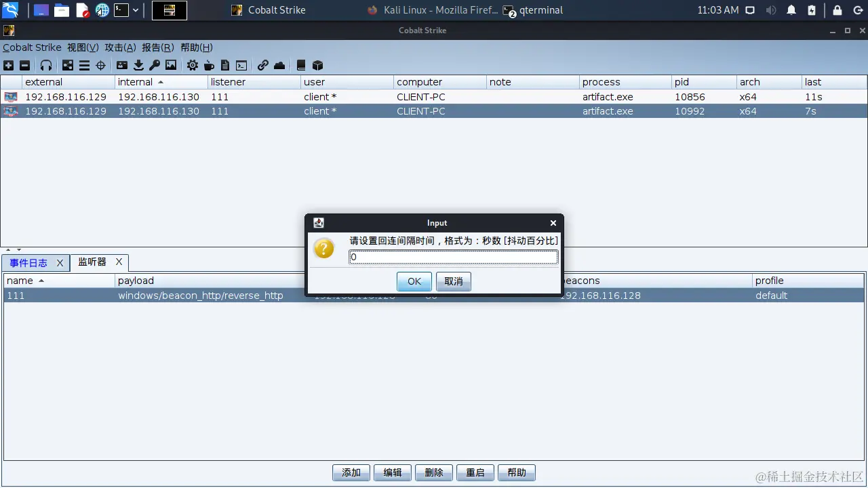Click the power manager battery icon

812,10
